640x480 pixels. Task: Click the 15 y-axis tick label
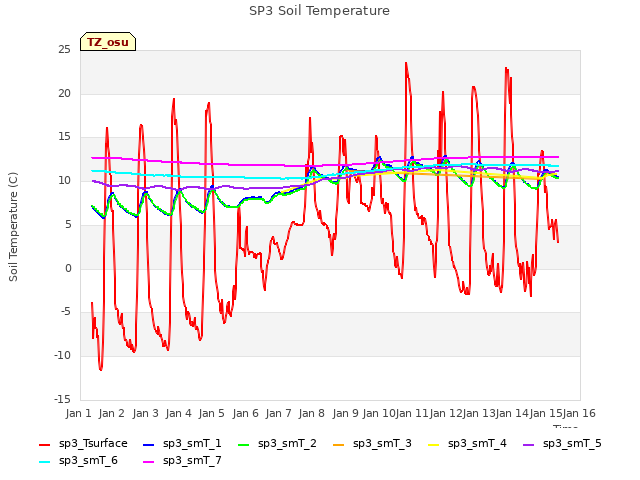coord(64,137)
